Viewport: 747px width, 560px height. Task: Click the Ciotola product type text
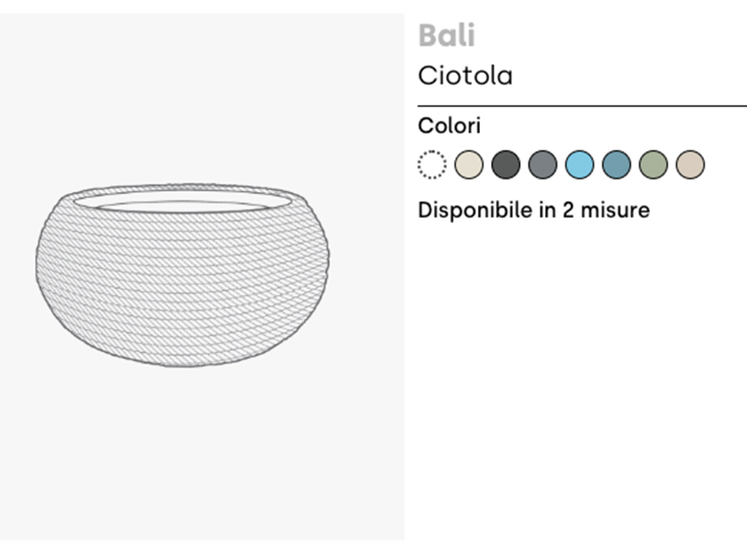point(465,76)
